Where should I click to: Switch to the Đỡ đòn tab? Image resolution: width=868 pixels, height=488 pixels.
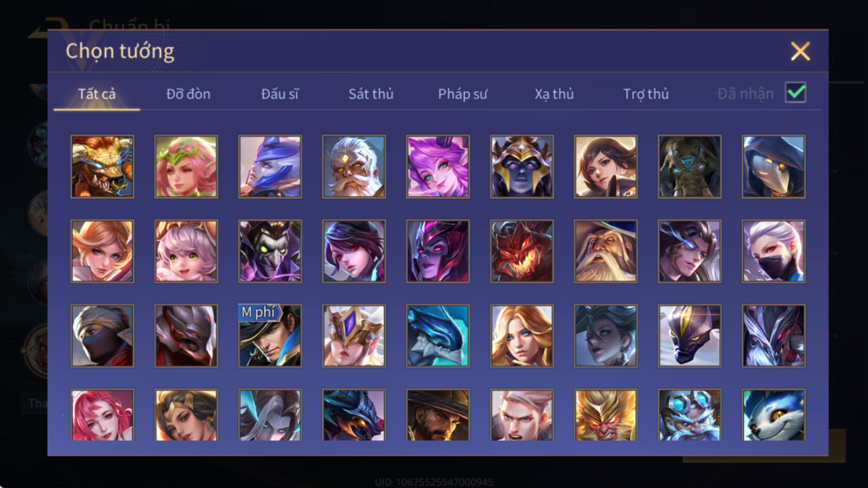(188, 94)
